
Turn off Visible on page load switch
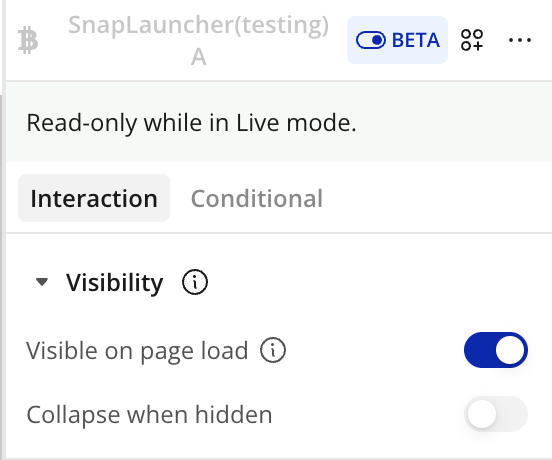(x=496, y=350)
